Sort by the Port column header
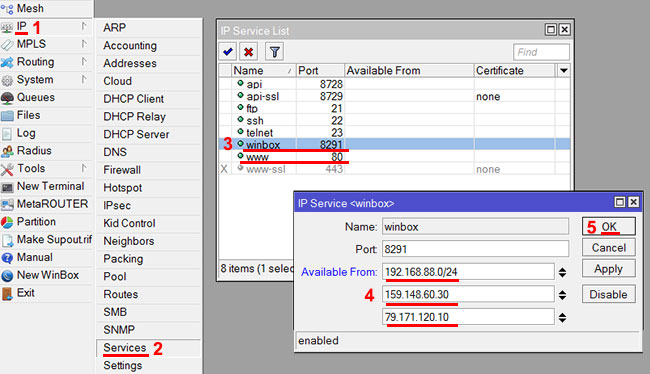The width and height of the screenshot is (650, 374). [320, 70]
